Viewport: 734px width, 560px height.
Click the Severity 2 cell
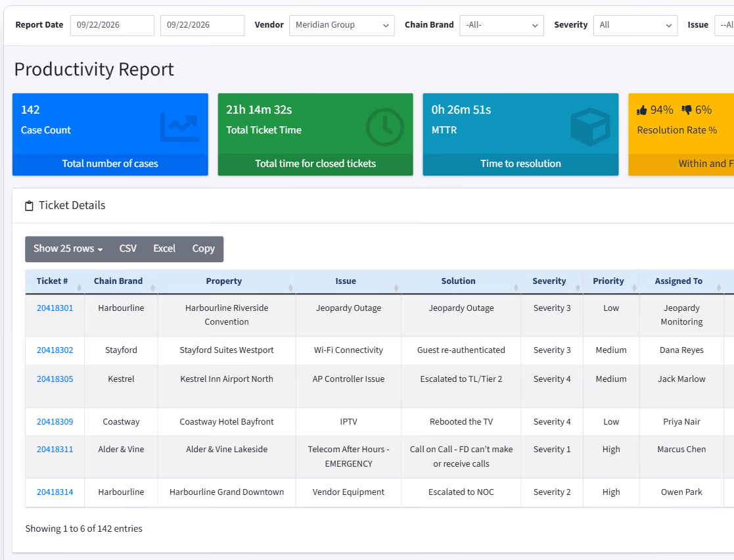[552, 492]
